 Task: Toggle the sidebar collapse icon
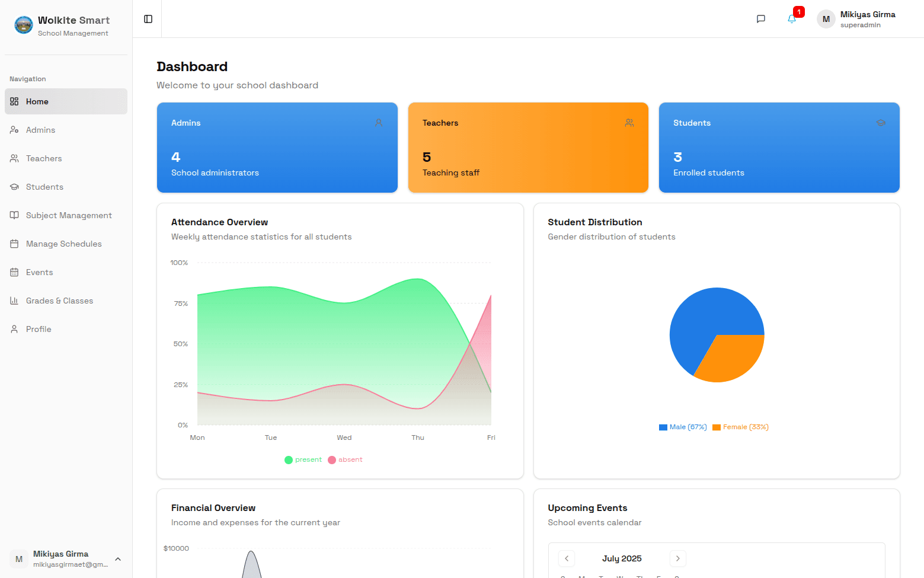(148, 19)
